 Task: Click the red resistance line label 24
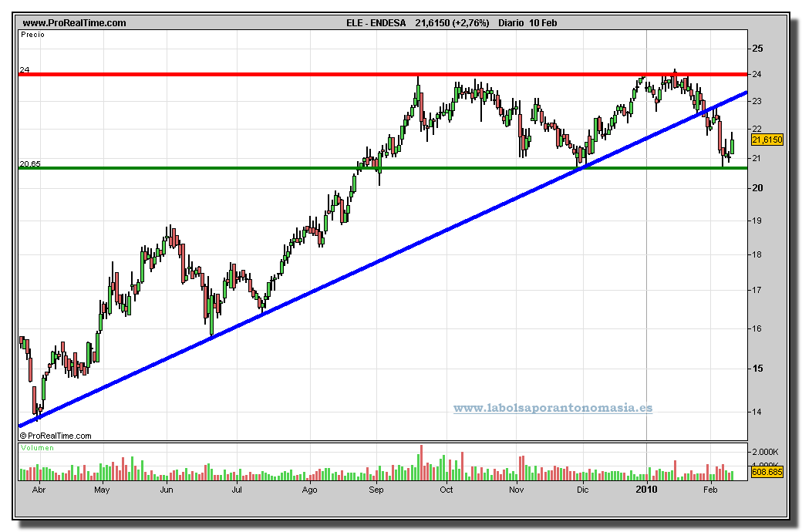[x=25, y=69]
